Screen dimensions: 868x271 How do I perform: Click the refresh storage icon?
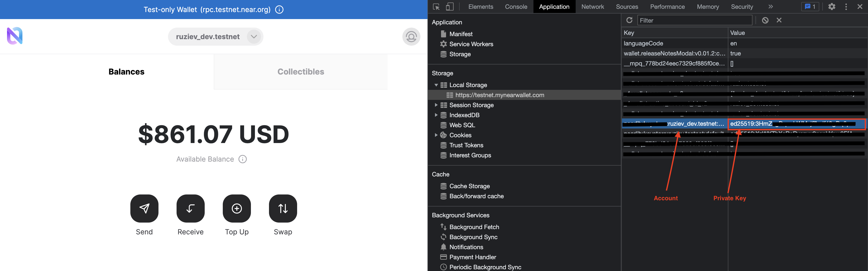[x=629, y=20]
